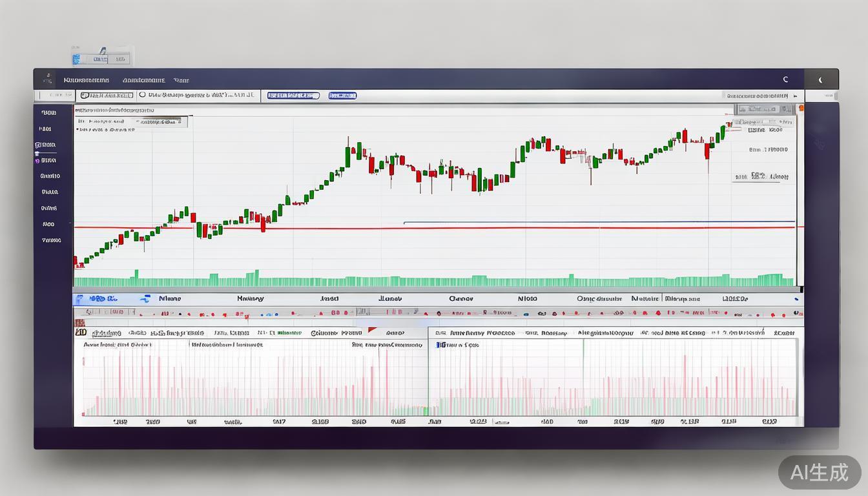The image size is (868, 496).
Task: Click the refresh icon in the title bar
Action: (x=785, y=79)
